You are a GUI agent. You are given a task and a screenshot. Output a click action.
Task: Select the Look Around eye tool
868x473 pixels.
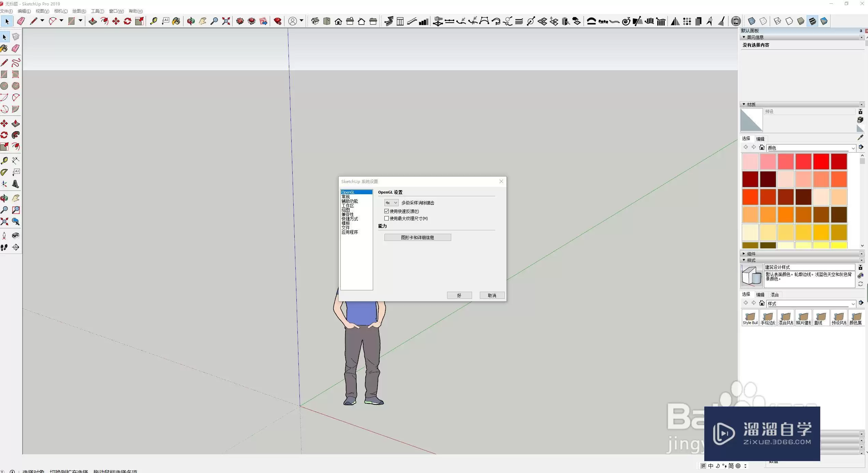(x=16, y=236)
